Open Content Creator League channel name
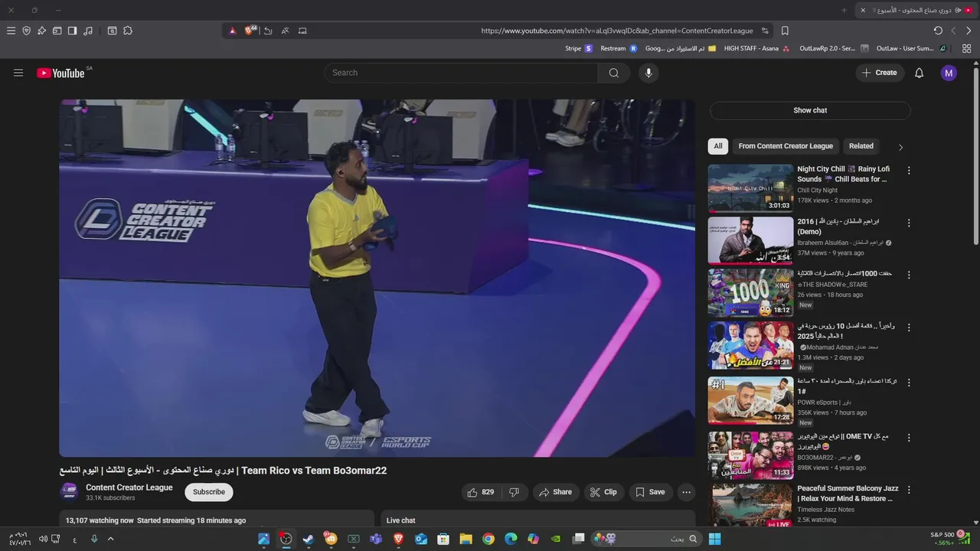The image size is (980, 551). tap(129, 487)
